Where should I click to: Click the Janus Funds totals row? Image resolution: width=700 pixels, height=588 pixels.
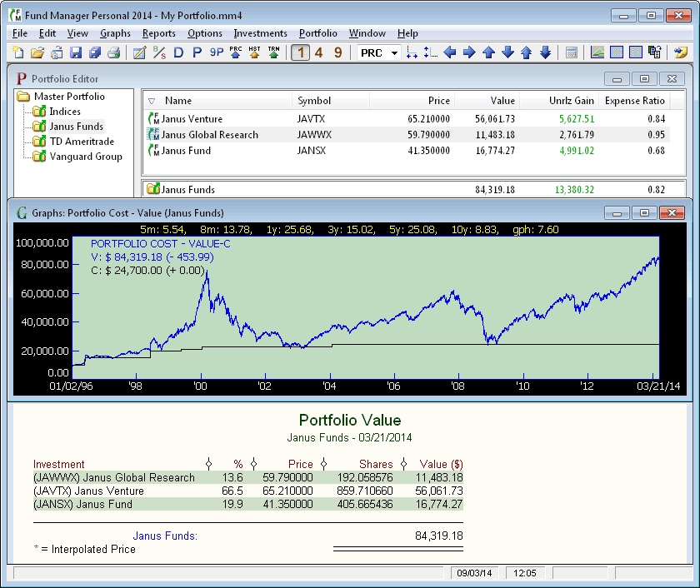coord(413,190)
